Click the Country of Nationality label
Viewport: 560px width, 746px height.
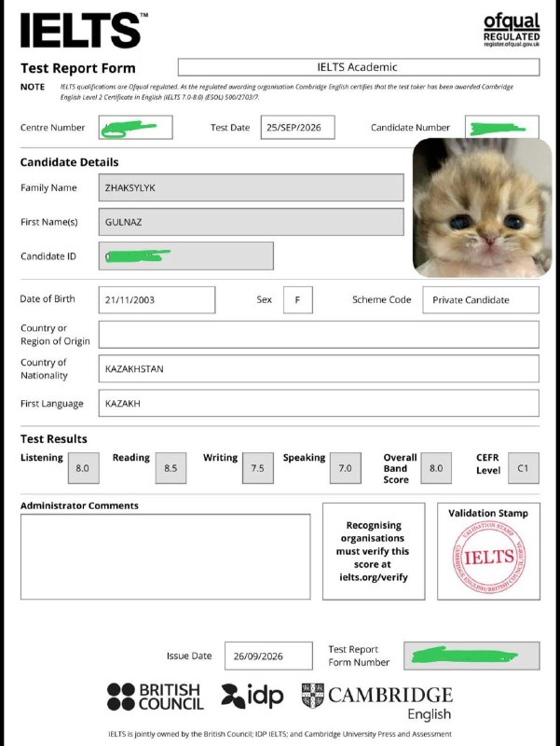coord(44,368)
